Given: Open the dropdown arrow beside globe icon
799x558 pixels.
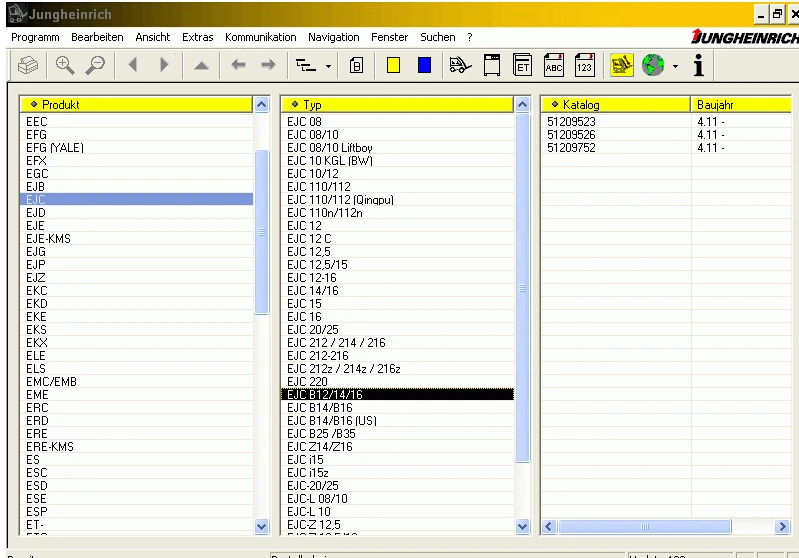Looking at the screenshot, I should (675, 66).
